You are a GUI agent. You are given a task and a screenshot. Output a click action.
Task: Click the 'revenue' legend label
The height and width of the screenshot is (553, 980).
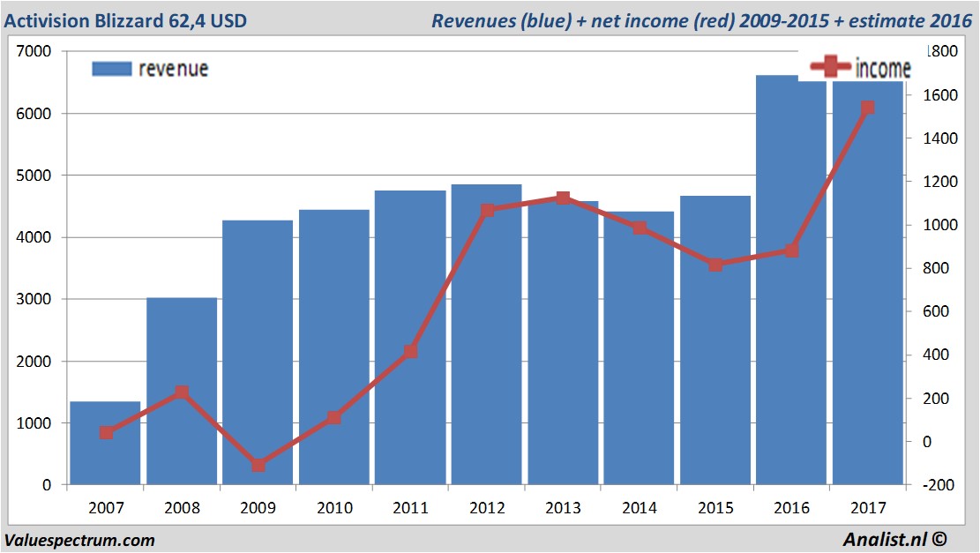(x=173, y=69)
